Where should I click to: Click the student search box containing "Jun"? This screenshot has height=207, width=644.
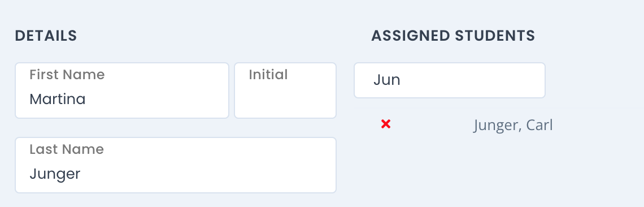pos(450,80)
